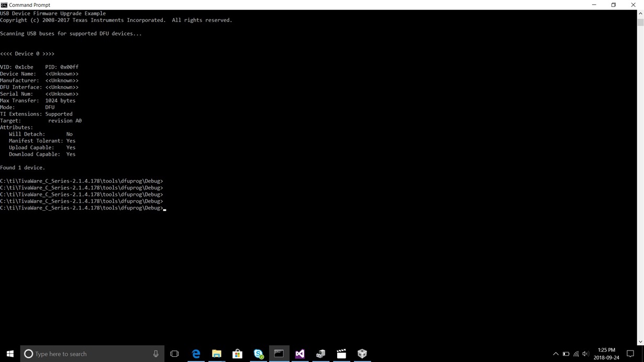Viewport: 644px width, 362px height.
Task: Click the 'Command Prompt' window title text
Action: [x=30, y=5]
